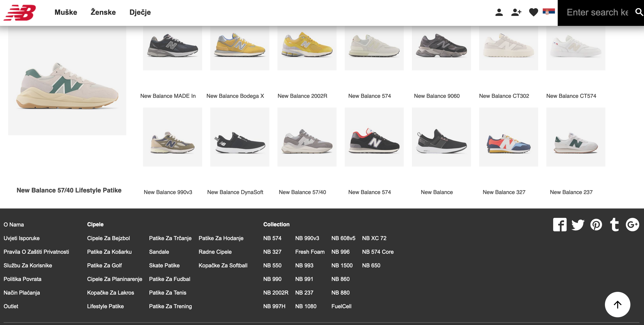Open the yellow 2002R shoe thumbnail
The image size is (644, 325).
click(307, 48)
